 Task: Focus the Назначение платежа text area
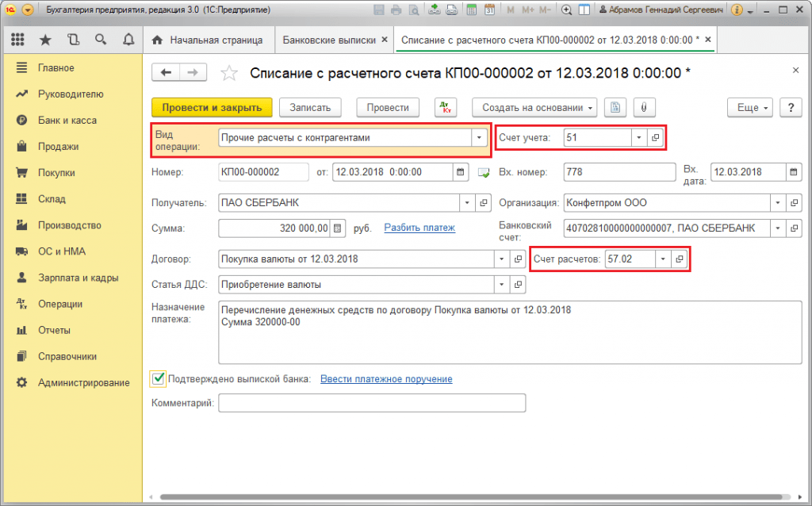tap(510, 332)
